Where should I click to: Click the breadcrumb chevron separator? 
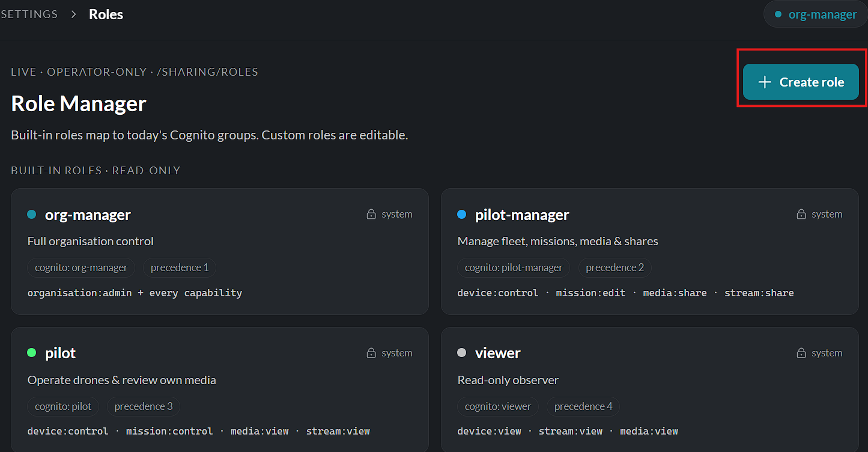[x=74, y=14]
